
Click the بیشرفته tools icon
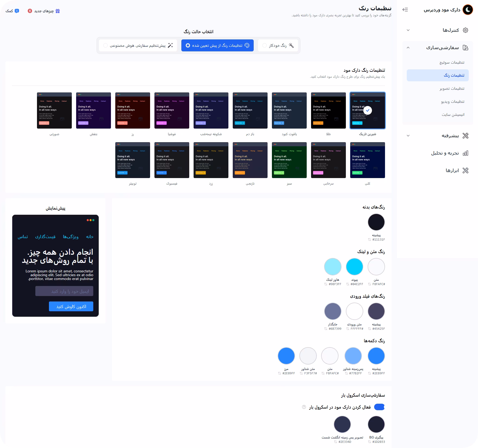465,136
